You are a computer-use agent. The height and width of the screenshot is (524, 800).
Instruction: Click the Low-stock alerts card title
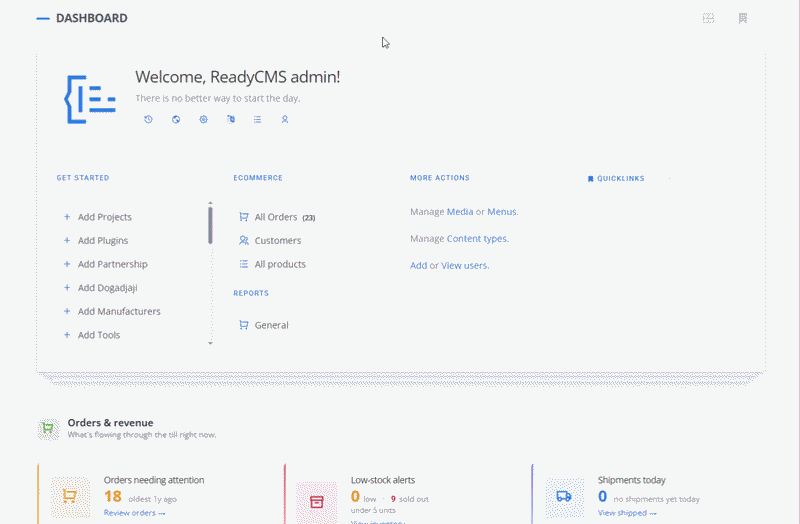[383, 480]
